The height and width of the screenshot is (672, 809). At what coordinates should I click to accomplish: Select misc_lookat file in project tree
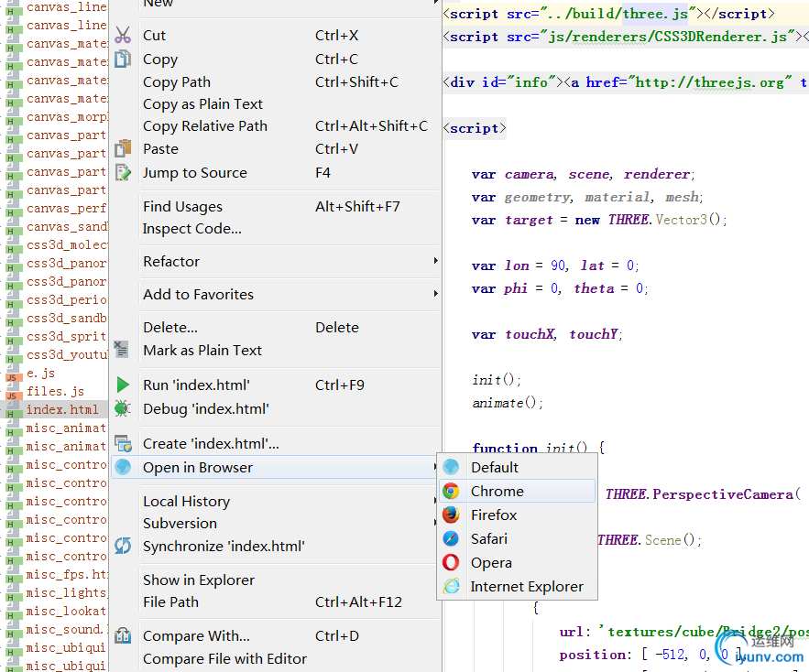click(x=67, y=612)
